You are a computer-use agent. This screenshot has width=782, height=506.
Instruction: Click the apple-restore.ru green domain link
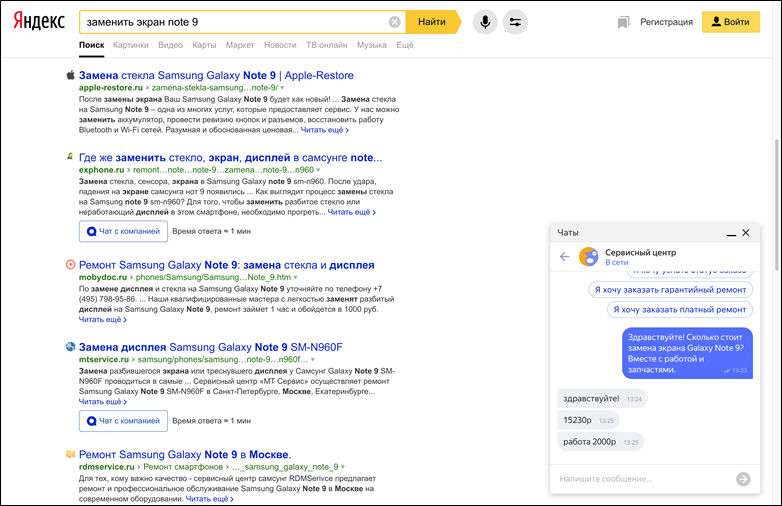(111, 88)
